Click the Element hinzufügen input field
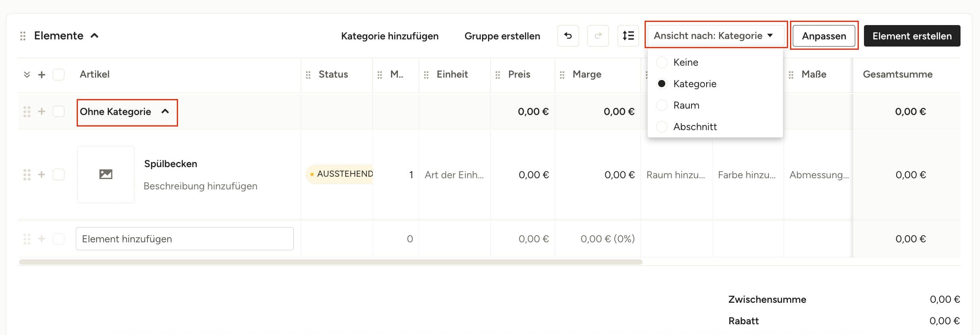 (x=185, y=239)
